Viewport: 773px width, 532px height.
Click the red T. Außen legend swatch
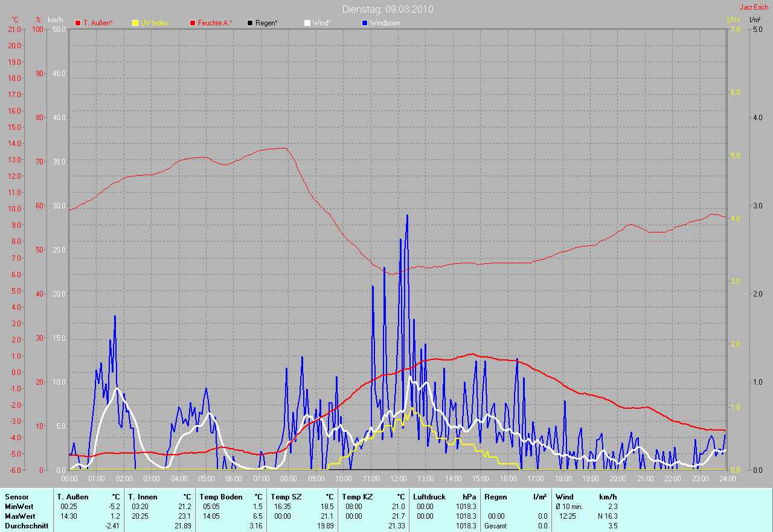pos(78,23)
